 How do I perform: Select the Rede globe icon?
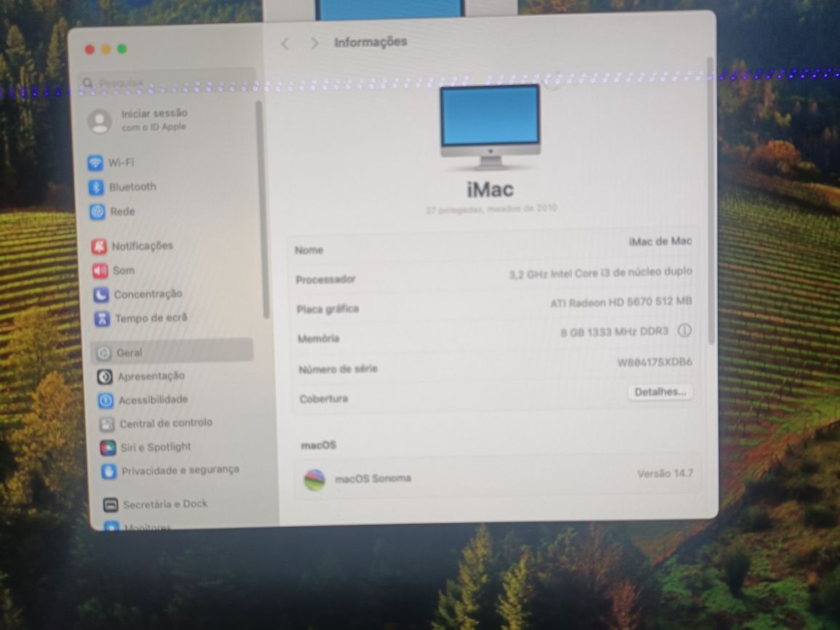coord(97,211)
